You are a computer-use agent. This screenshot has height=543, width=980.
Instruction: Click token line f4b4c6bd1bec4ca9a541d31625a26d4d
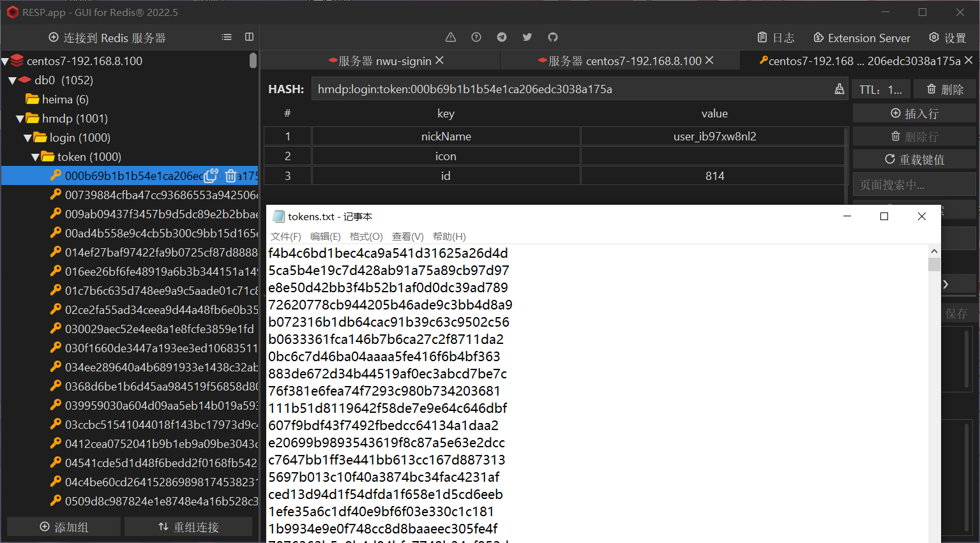click(x=388, y=253)
